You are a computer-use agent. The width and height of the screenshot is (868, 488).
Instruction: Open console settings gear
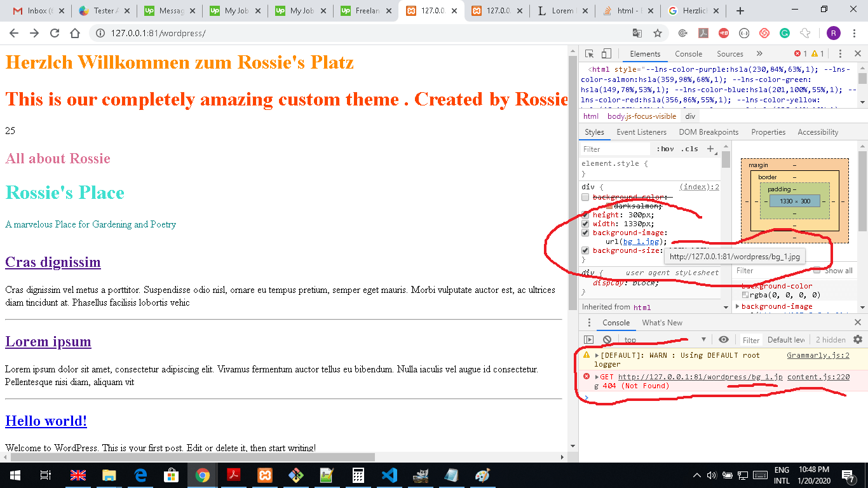click(857, 340)
